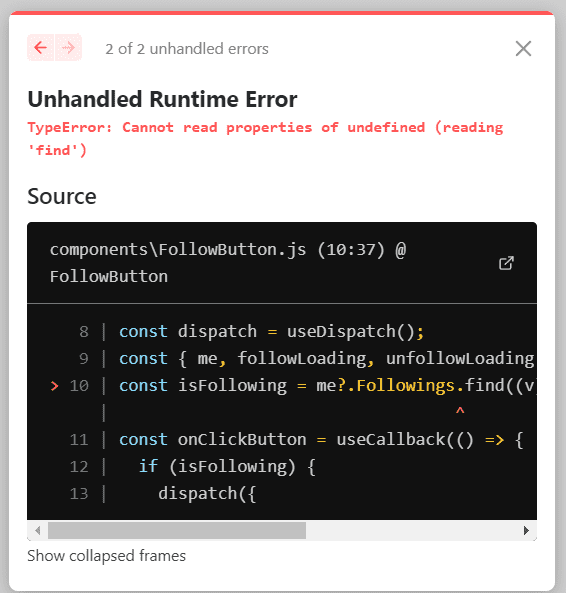The image size is (566, 593).
Task: Click line 13 dispatch call code
Action: click(x=207, y=494)
